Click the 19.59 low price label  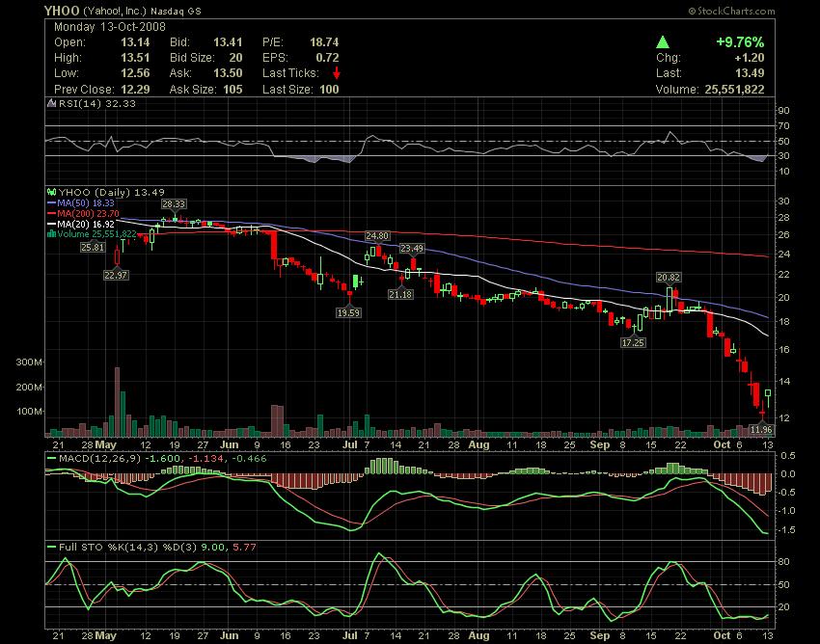tap(348, 312)
